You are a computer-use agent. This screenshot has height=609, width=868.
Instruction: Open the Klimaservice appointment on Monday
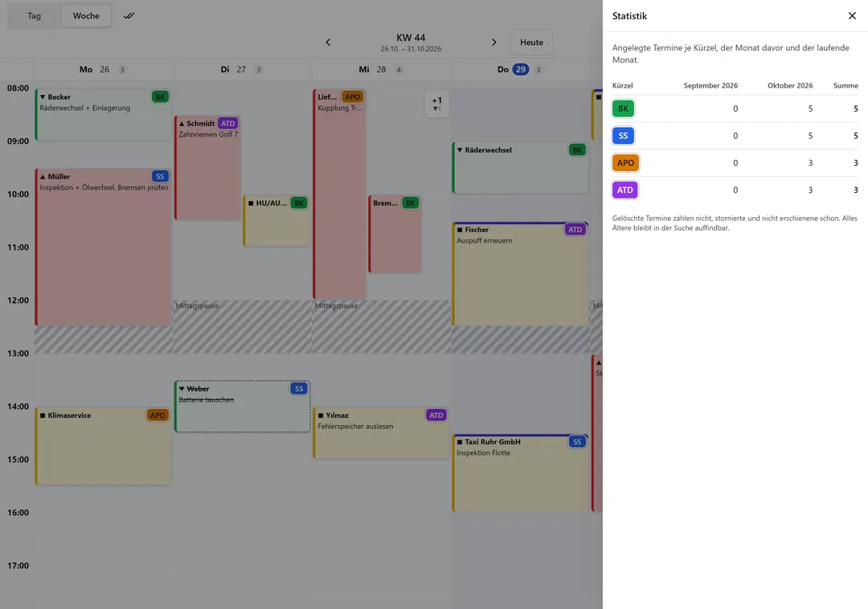tap(103, 447)
